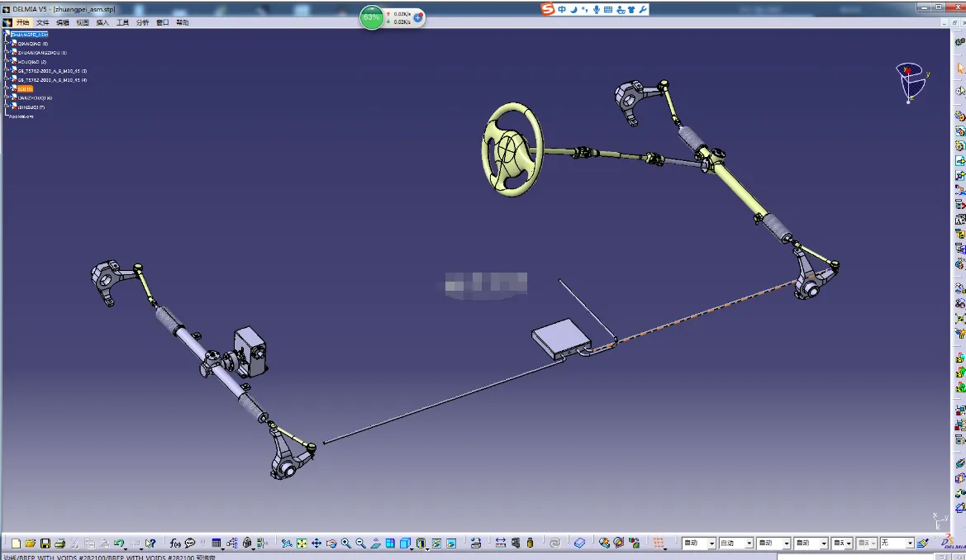Click the Update spiral icon

point(555,543)
